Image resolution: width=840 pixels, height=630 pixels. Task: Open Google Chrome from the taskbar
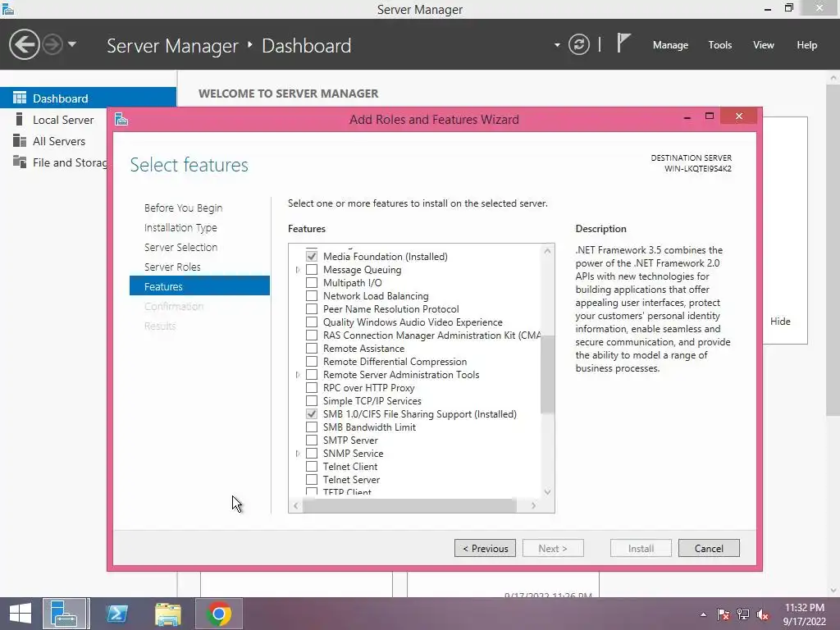(x=218, y=614)
